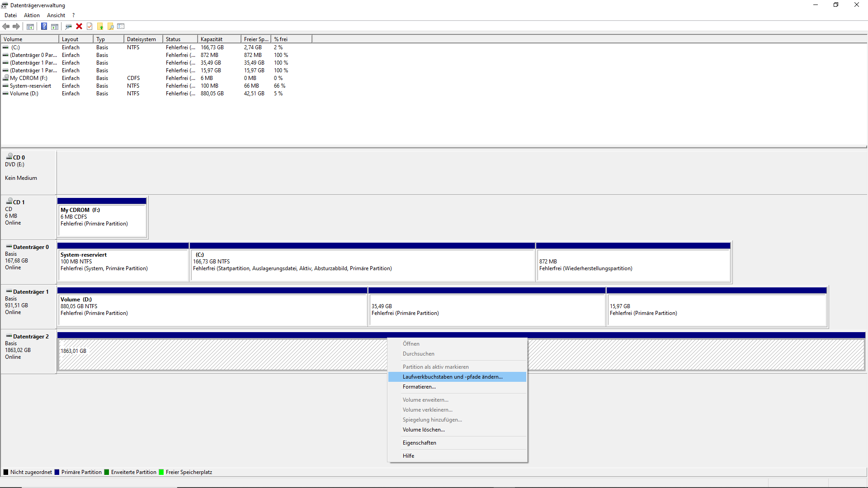868x488 pixels.
Task: Select the 35,49 GB partition block
Action: (x=487, y=307)
